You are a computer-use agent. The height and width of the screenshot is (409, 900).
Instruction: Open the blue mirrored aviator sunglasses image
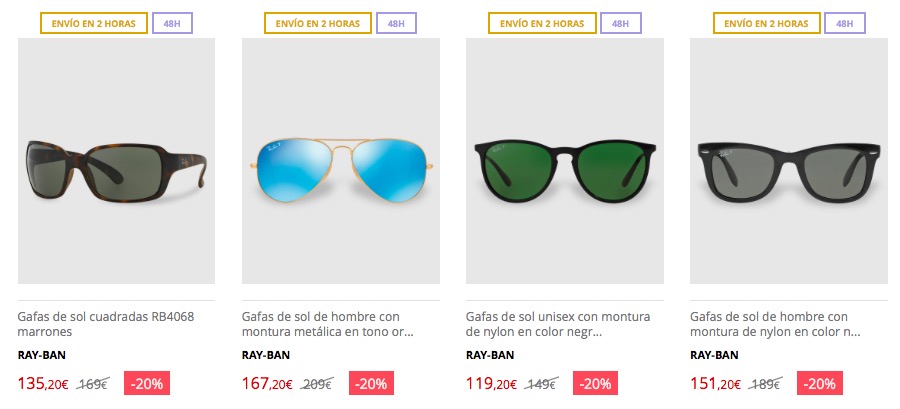pos(341,161)
